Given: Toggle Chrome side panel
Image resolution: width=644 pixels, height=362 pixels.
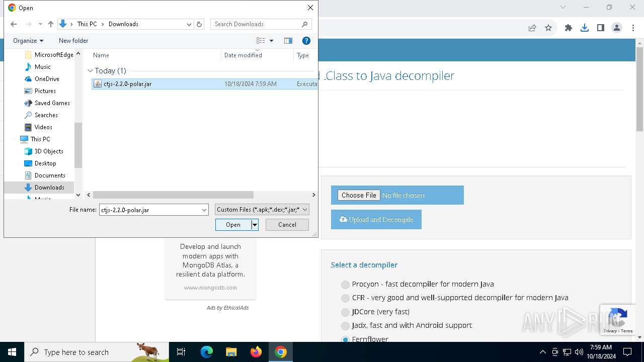Looking at the screenshot, I should click(601, 28).
